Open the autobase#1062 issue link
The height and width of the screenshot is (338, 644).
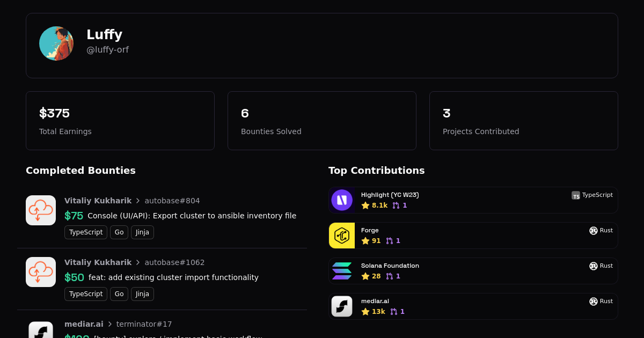pyautogui.click(x=174, y=262)
